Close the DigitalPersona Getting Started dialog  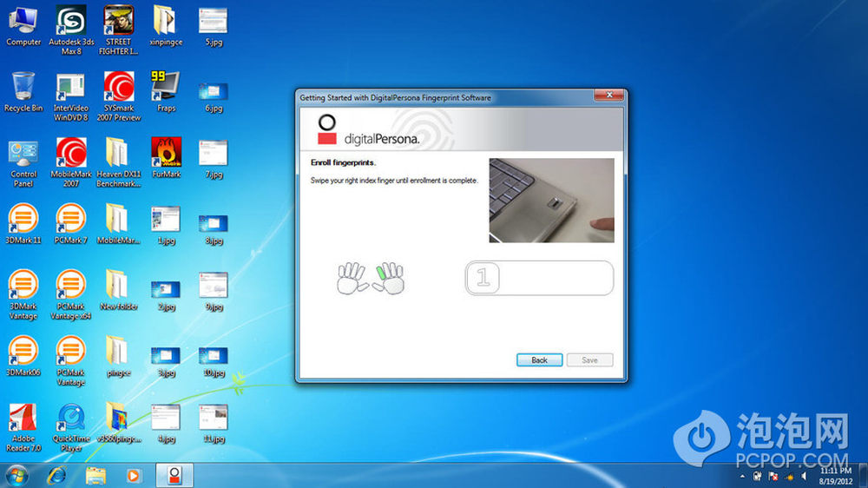coord(609,96)
